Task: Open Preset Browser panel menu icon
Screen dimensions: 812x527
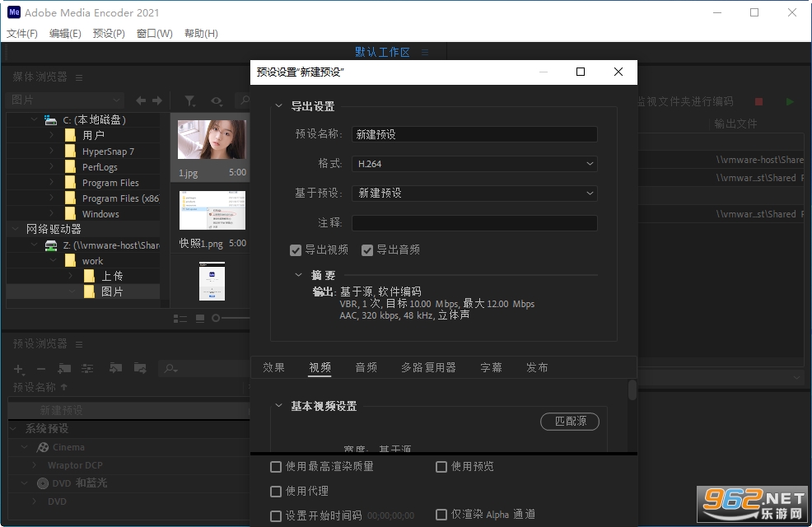Action: click(x=79, y=345)
